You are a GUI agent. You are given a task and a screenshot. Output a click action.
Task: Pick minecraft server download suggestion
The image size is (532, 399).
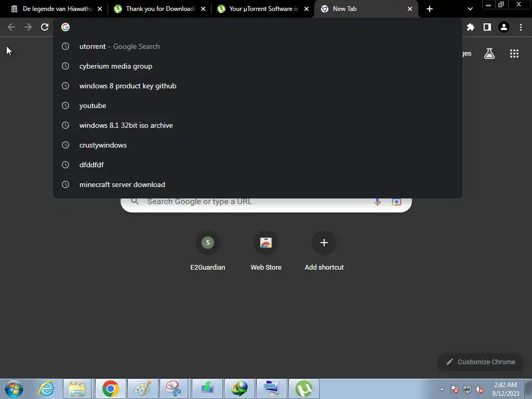[x=258, y=184]
